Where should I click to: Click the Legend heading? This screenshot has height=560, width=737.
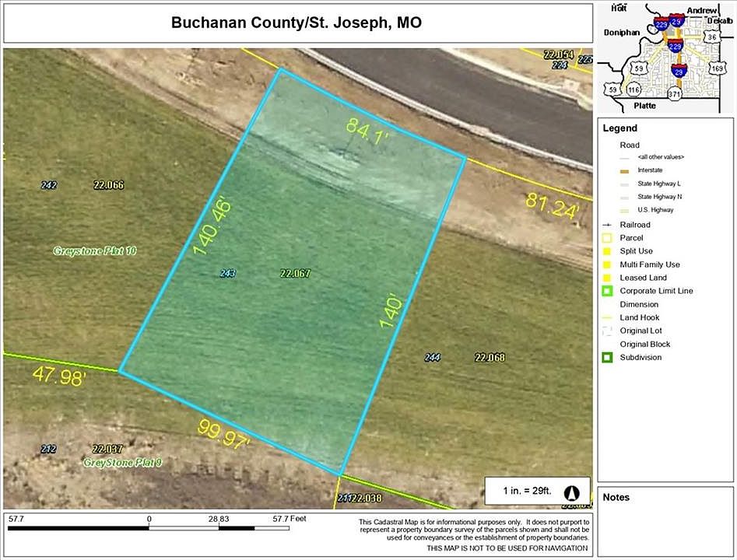click(x=620, y=128)
